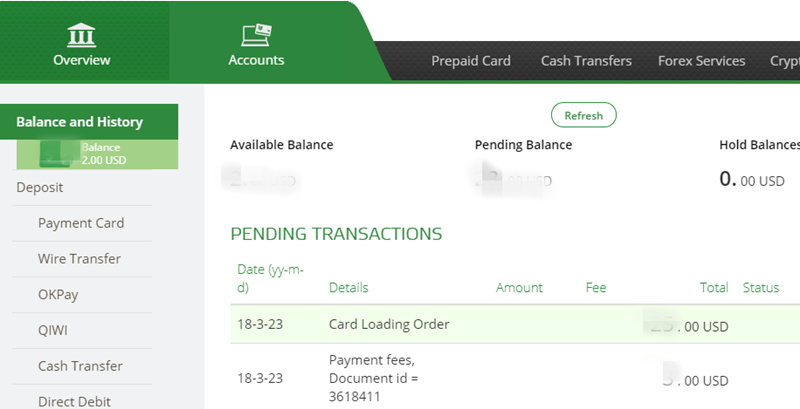Click the Overview bank building icon
800x409 pixels.
click(82, 35)
